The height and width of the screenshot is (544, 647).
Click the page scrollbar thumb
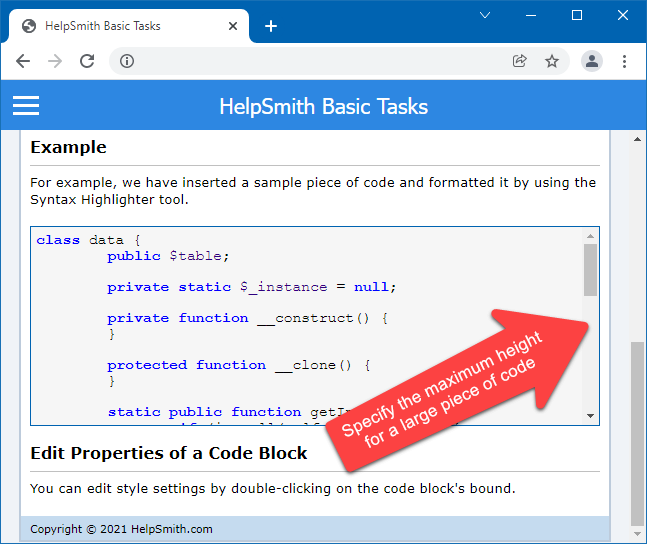638,433
